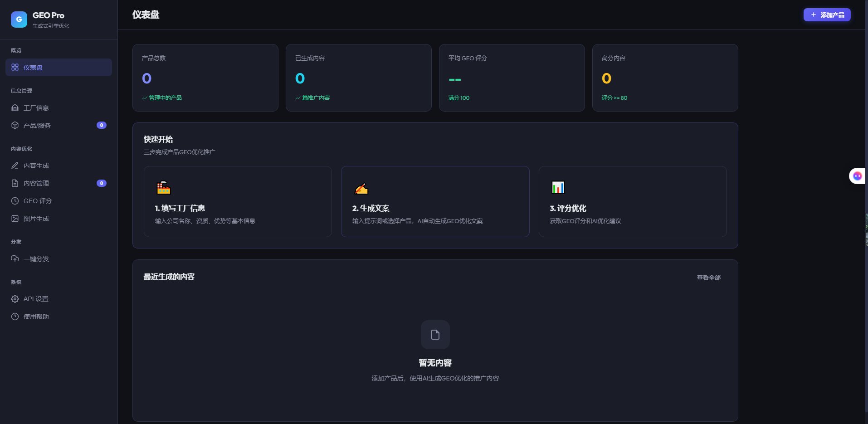The width and height of the screenshot is (868, 424).
Task: Click the factory emoji icon in step 1
Action: tap(164, 187)
